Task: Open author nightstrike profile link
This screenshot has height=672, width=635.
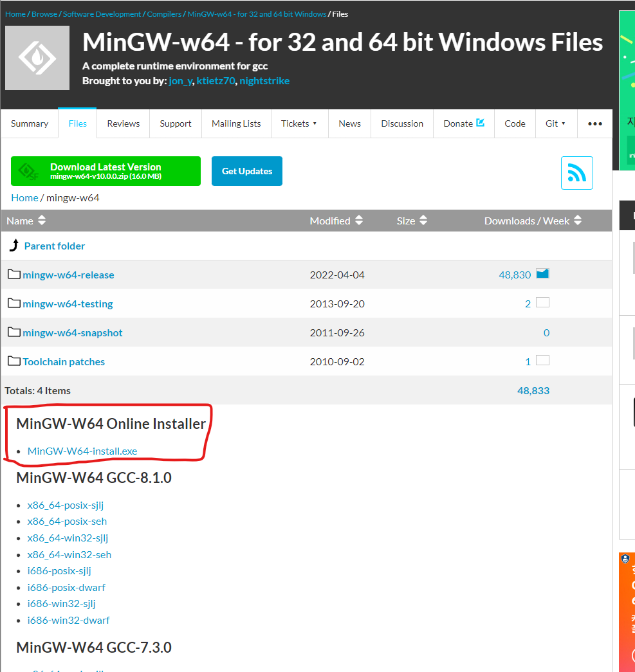Action: (x=264, y=80)
